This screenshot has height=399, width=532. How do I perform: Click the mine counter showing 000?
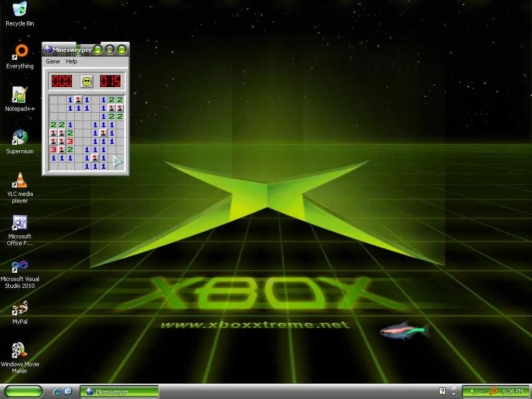click(x=62, y=82)
